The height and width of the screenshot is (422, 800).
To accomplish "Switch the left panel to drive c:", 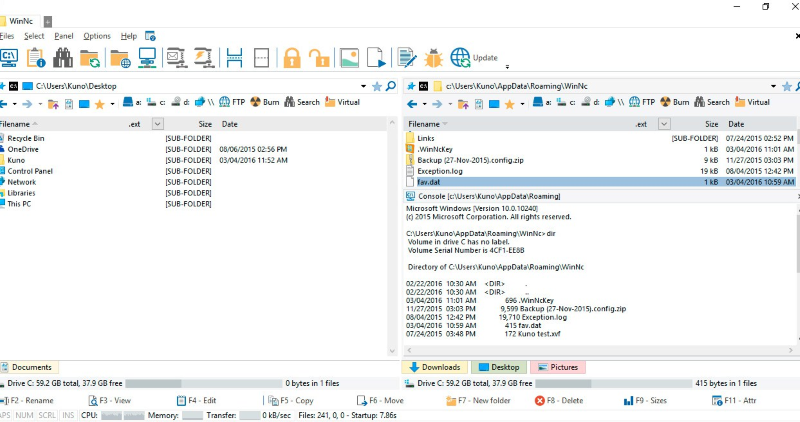I will click(x=156, y=102).
